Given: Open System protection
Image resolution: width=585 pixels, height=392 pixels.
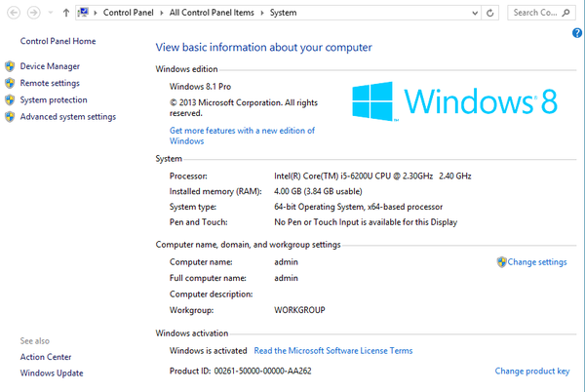Looking at the screenshot, I should (x=54, y=100).
